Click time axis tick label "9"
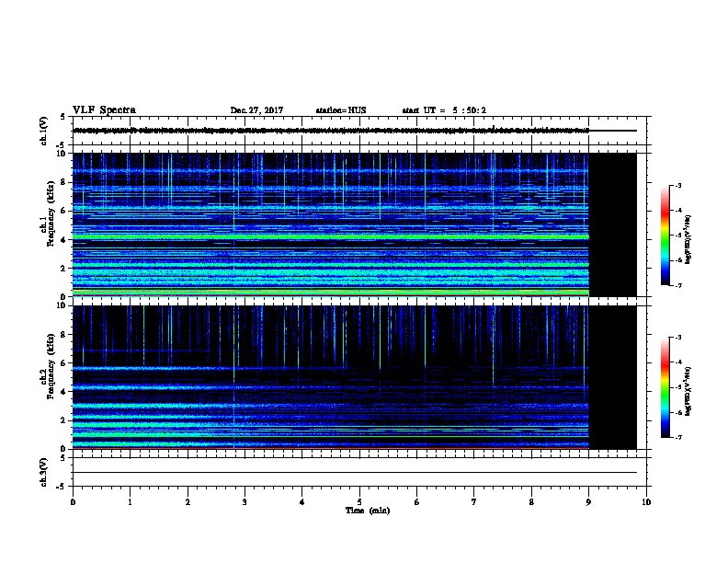This screenshot has width=728, height=563. point(588,502)
